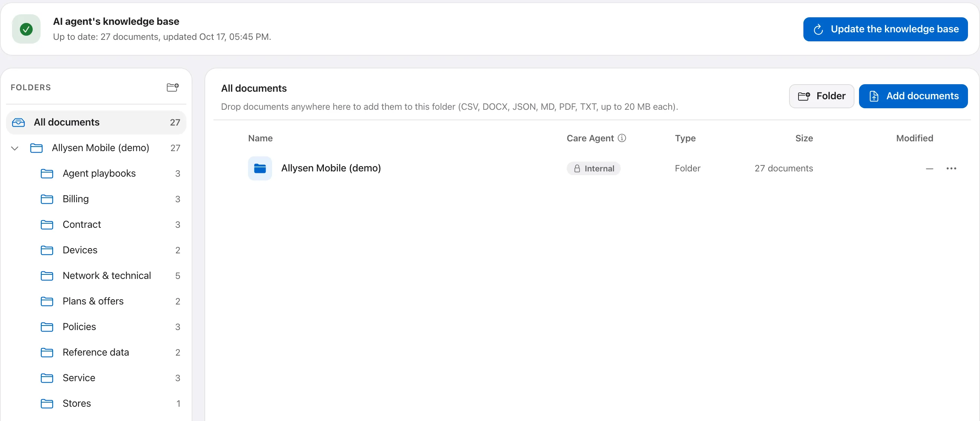Open the three-dots menu for Allysen Mobile row
Viewport: 980px width, 421px height.
[x=951, y=168]
